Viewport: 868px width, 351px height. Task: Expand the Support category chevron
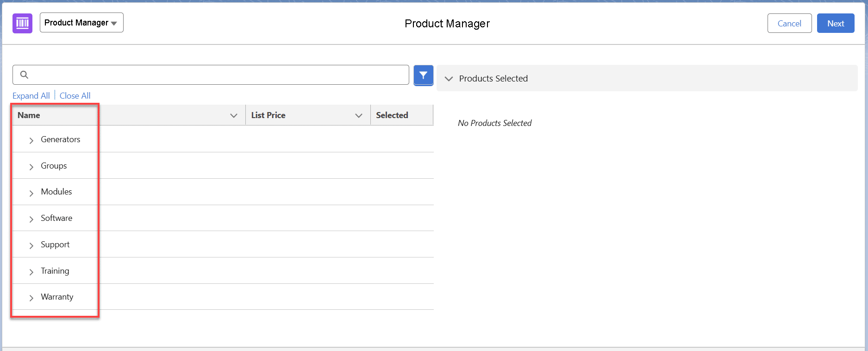tap(31, 245)
